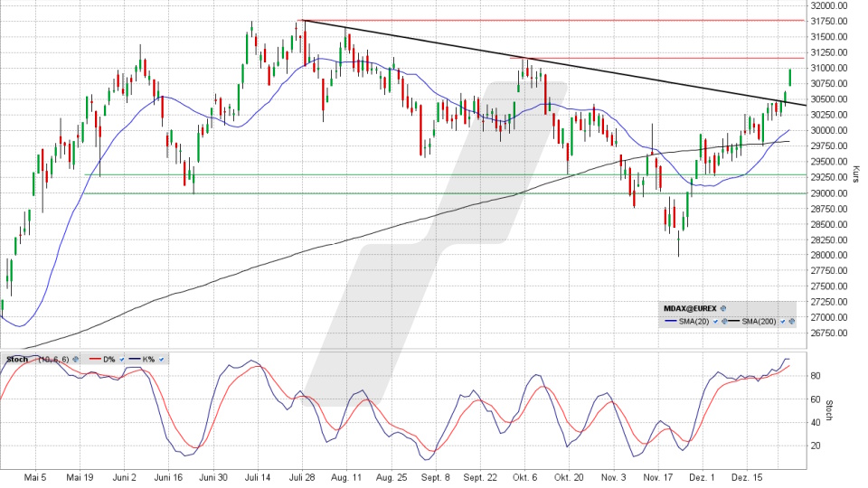Click the Sept. 22 date label

click(x=480, y=477)
